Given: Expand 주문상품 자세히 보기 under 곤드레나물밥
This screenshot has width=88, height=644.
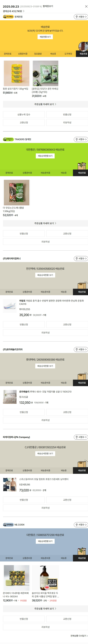Looking at the screenshot, I should pyautogui.click(x=45, y=223).
